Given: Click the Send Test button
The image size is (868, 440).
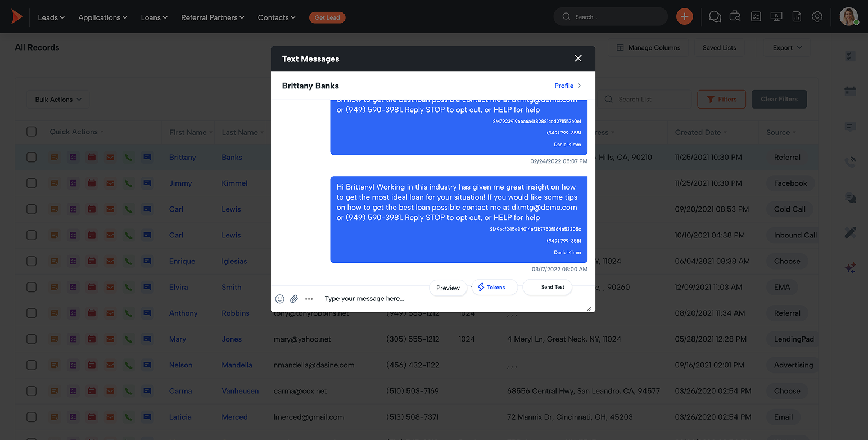Looking at the screenshot, I should (548, 287).
